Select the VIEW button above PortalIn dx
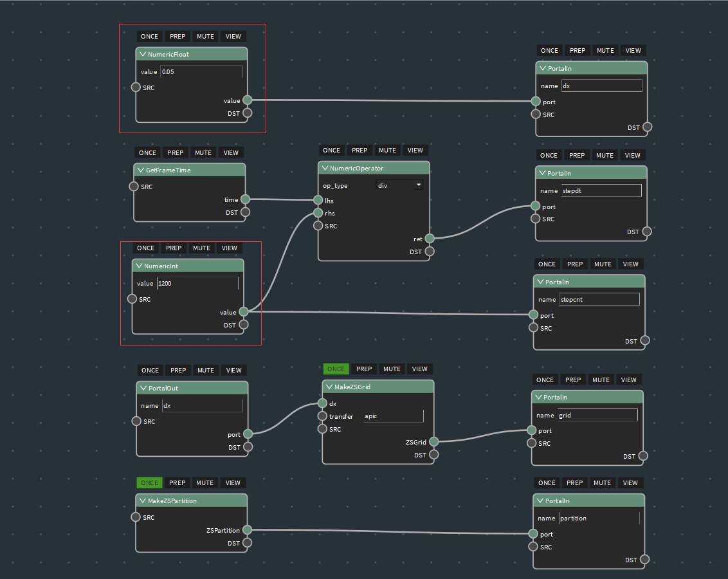728x579 pixels. coord(633,51)
